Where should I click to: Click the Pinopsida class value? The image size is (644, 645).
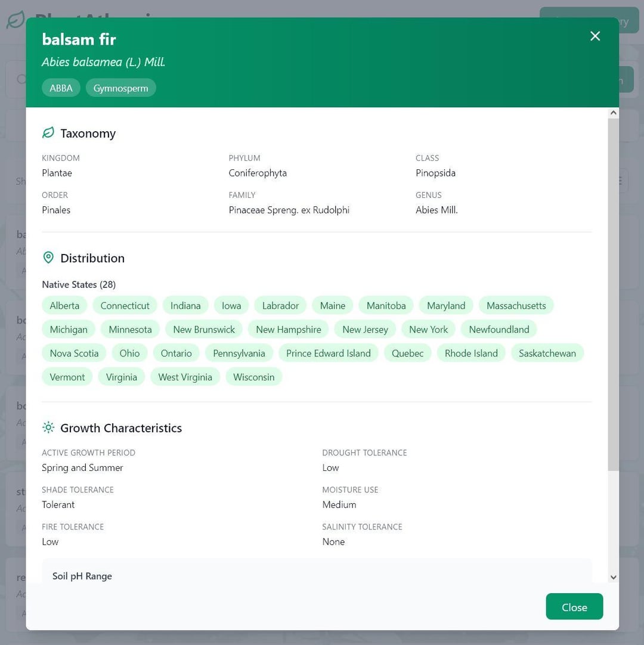(x=435, y=173)
